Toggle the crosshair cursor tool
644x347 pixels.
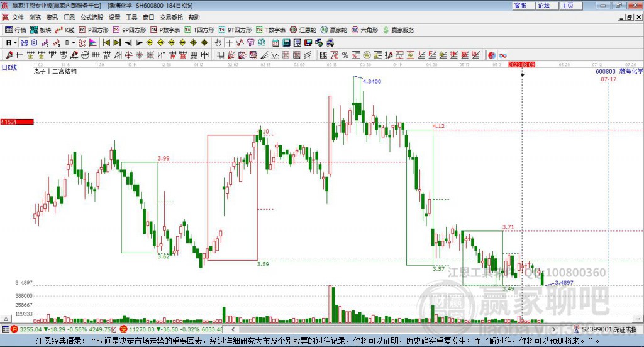(229, 43)
